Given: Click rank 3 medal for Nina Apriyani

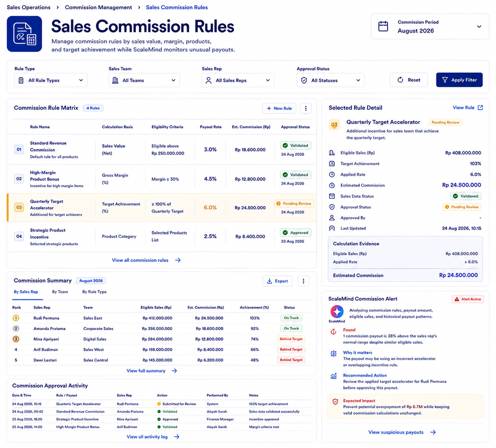Looking at the screenshot, I should click(x=16, y=339).
